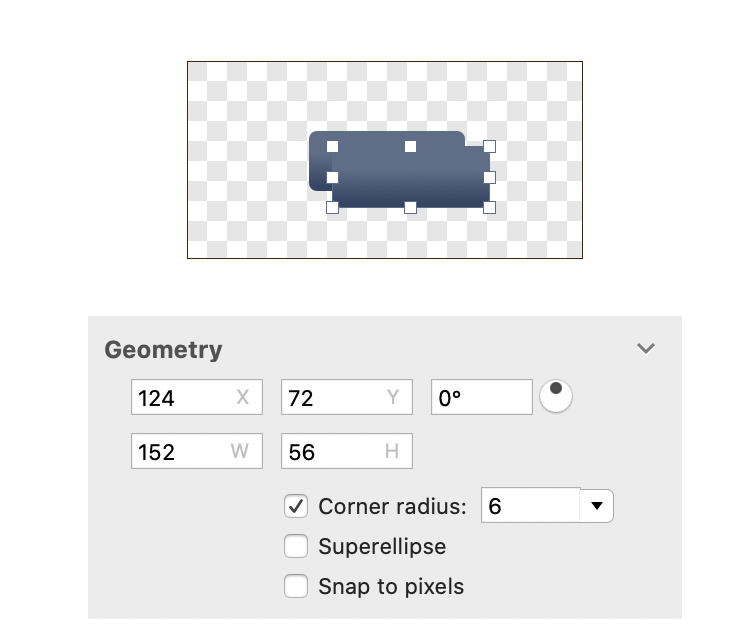Disable the Corner radius checkbox
The height and width of the screenshot is (640, 750).
point(296,506)
